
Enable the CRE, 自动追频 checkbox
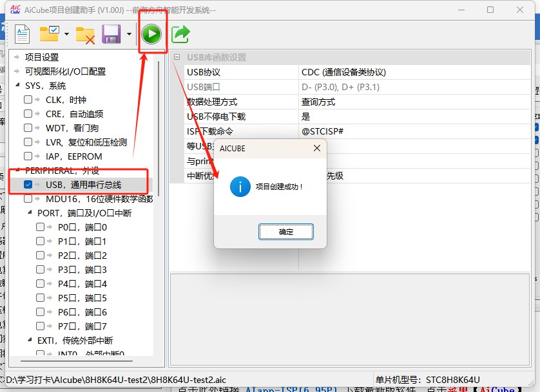tap(28, 113)
